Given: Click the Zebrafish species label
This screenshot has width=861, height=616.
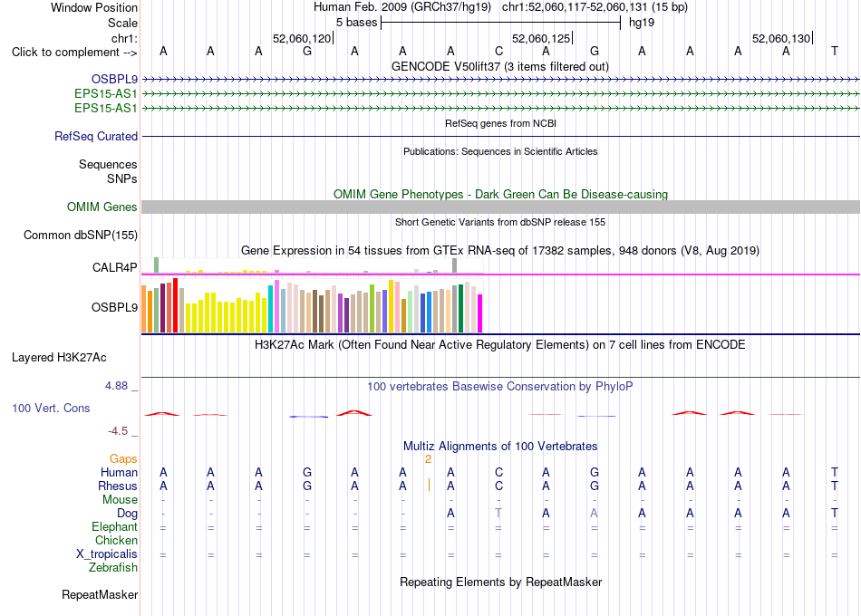Looking at the screenshot, I should tap(113, 568).
